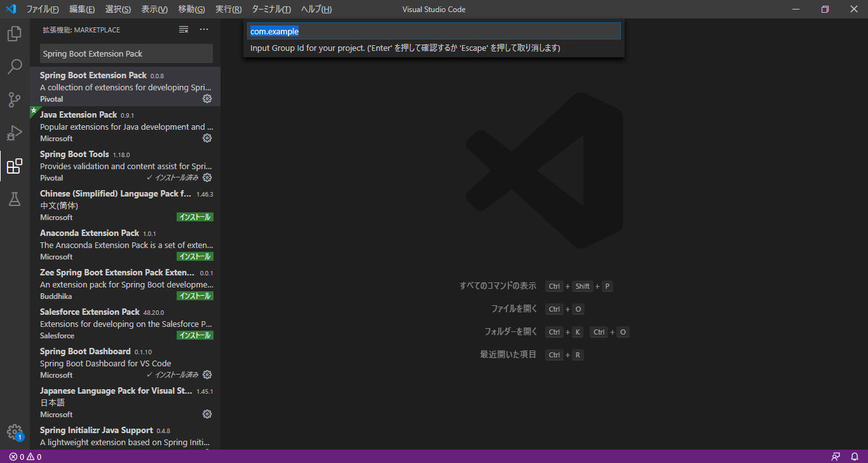Open gear menu for Spring Boot Tools
Viewport: 868px width, 463px height.
[x=207, y=177]
